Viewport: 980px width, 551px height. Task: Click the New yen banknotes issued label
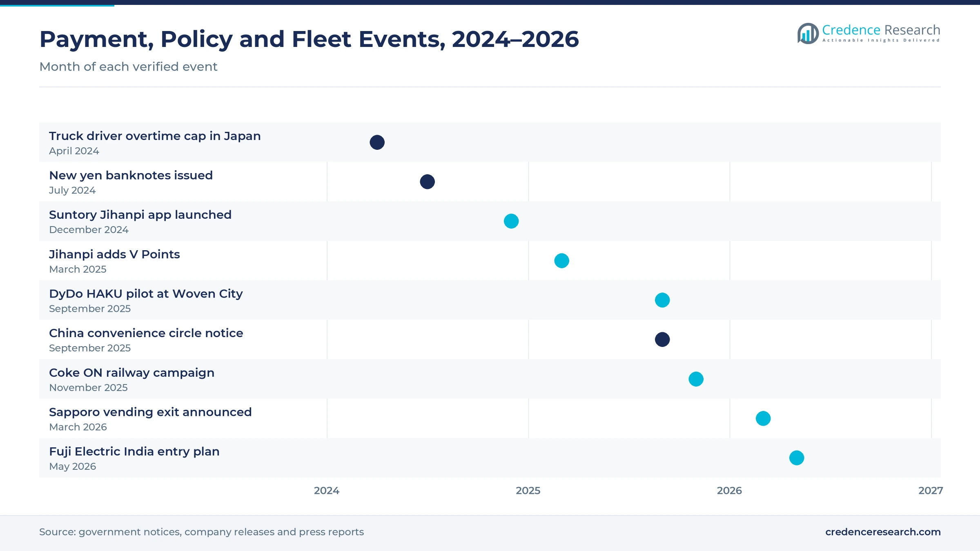point(131,176)
